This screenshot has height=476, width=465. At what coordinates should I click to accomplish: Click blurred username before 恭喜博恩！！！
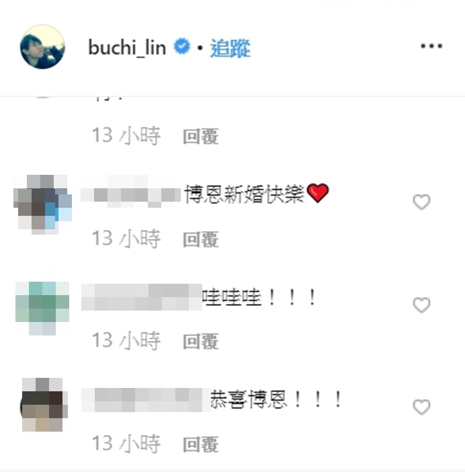coord(146,400)
